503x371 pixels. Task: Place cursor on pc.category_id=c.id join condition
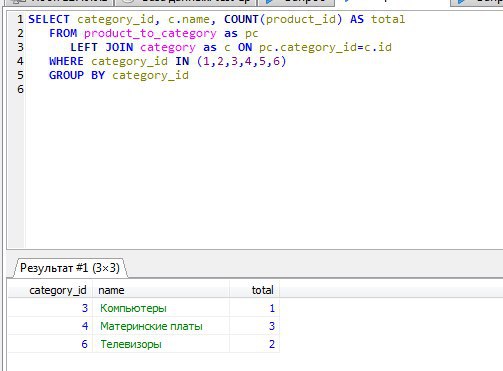click(325, 48)
